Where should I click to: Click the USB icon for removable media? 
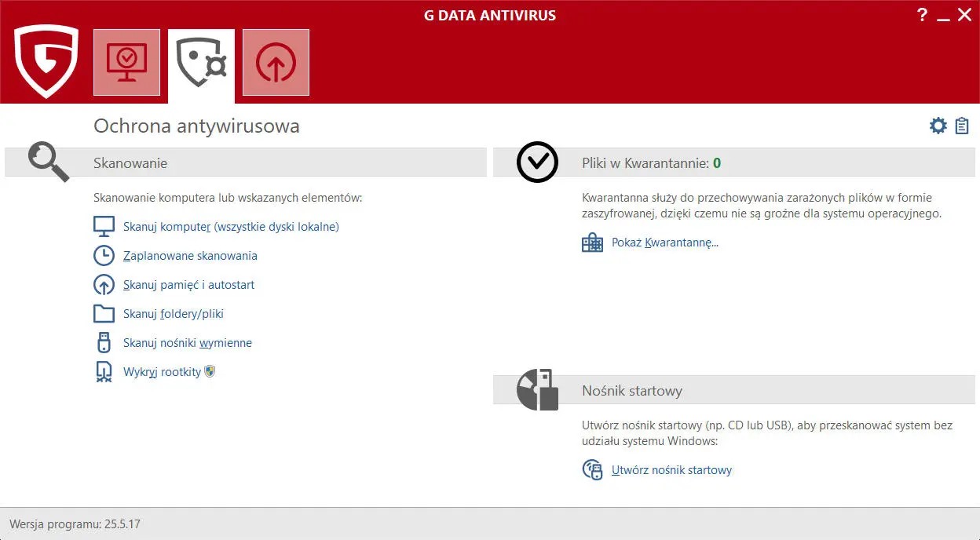point(104,343)
